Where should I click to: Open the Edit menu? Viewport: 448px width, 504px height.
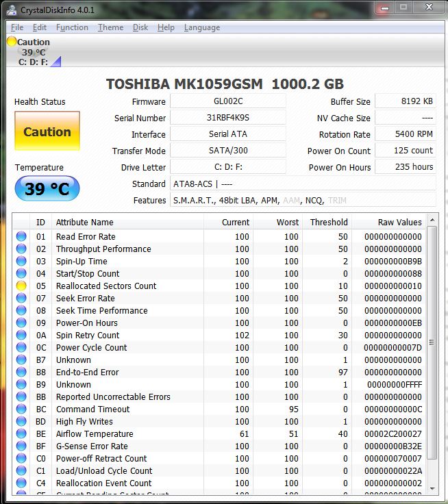point(40,27)
